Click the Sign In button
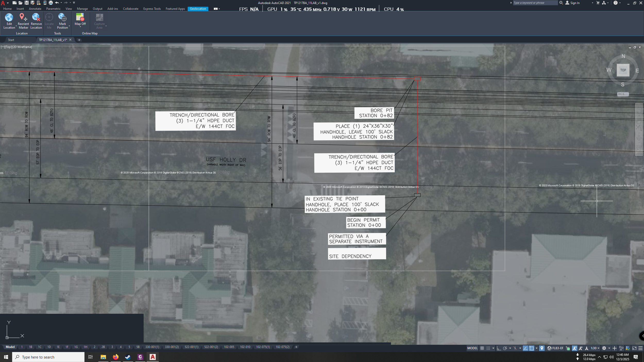The image size is (644, 362). (x=575, y=3)
